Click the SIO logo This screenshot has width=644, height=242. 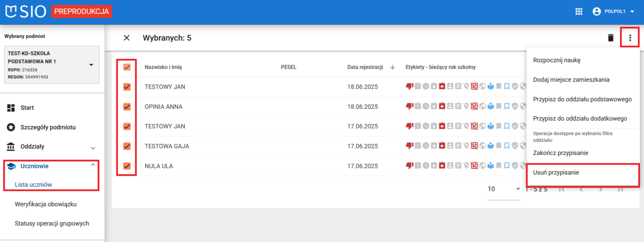click(x=25, y=11)
